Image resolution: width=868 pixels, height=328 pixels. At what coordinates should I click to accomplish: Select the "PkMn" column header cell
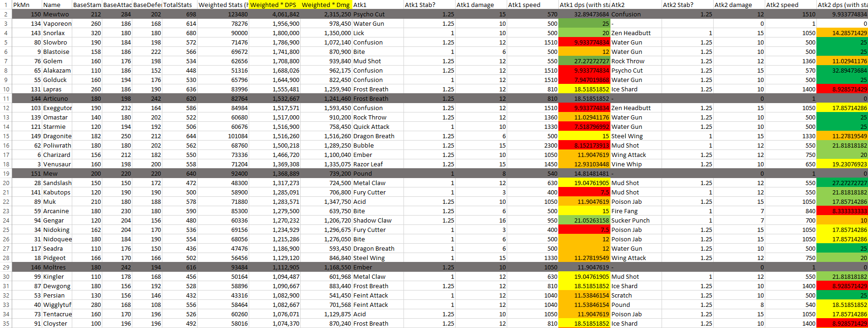[27, 5]
